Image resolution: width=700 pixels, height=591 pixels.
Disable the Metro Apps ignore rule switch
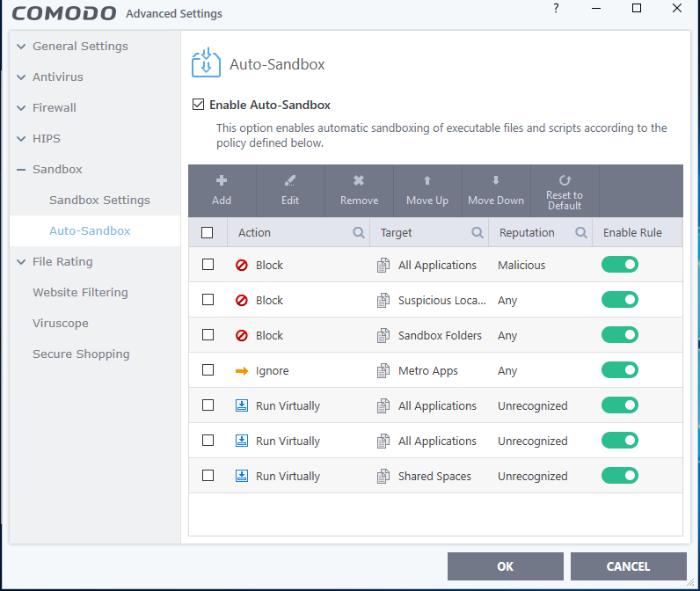(620, 370)
